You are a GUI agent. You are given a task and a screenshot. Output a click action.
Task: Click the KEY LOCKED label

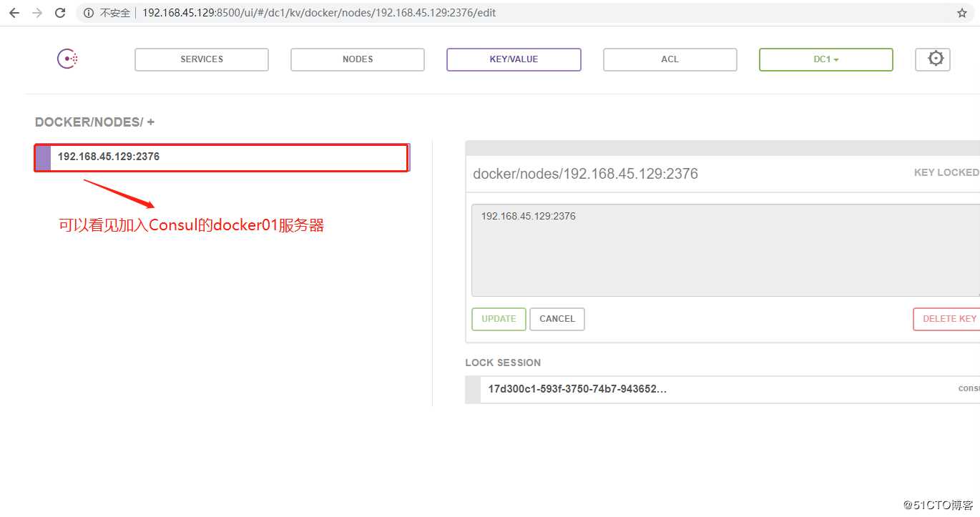tap(946, 173)
